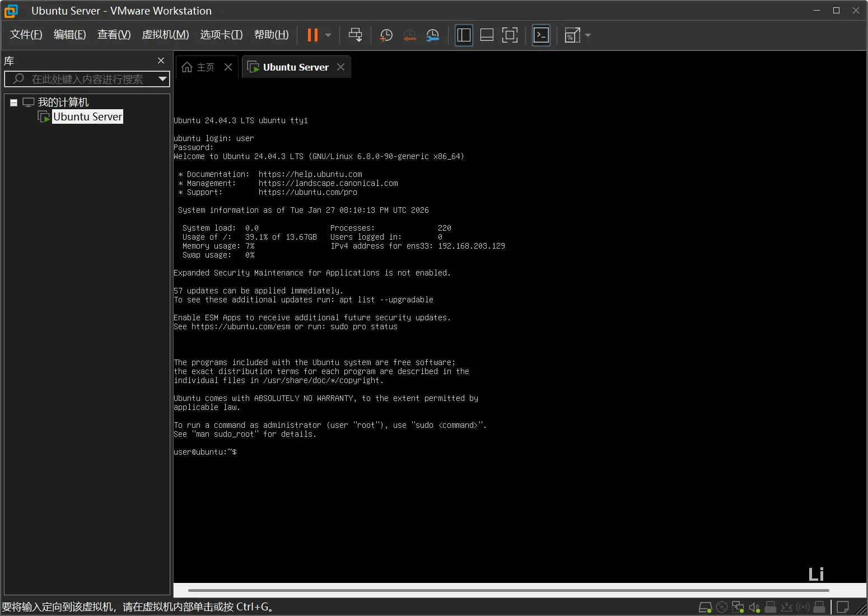Viewport: 868px width, 616px height.
Task: Click the hard disk status icon
Action: [705, 607]
